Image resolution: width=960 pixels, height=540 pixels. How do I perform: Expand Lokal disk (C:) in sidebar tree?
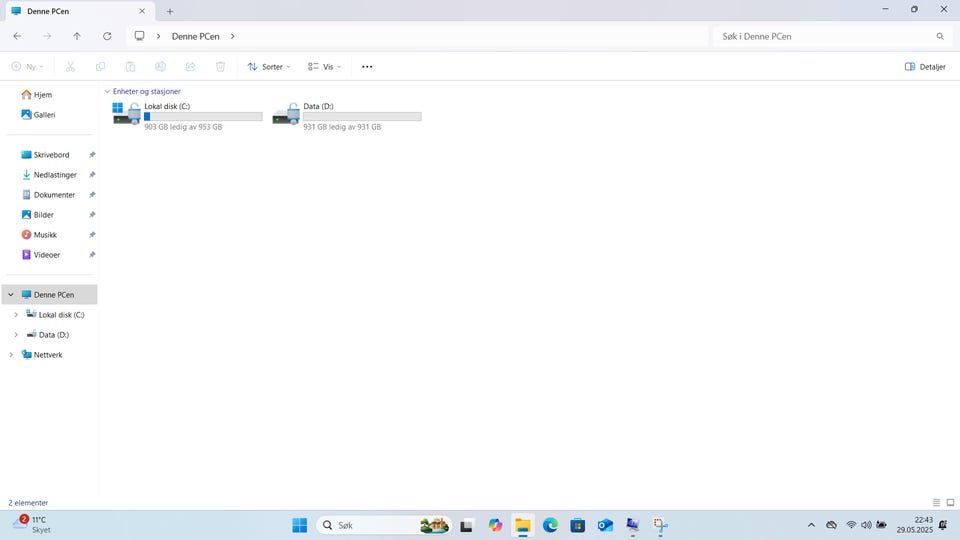tap(16, 315)
